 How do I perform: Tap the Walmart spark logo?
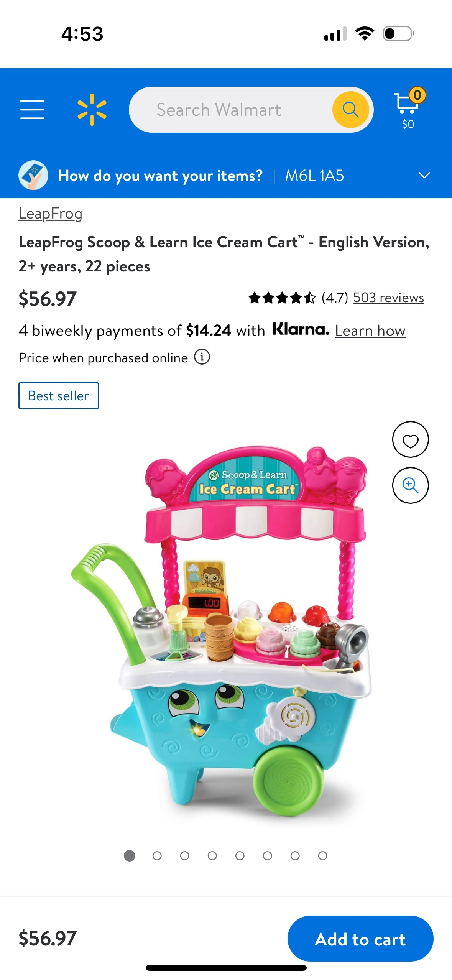coord(92,110)
